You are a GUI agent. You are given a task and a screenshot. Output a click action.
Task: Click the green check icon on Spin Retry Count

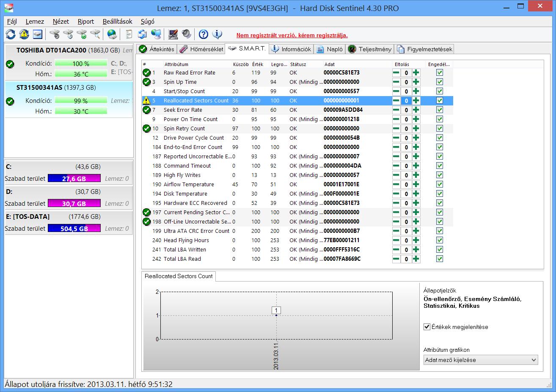(146, 129)
